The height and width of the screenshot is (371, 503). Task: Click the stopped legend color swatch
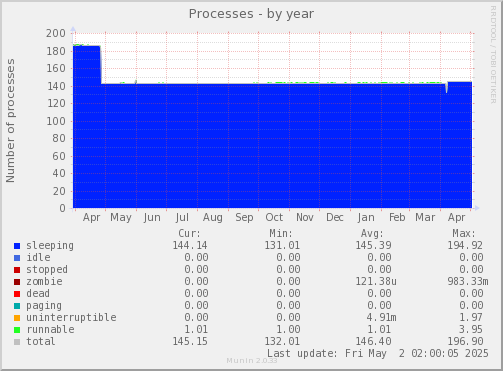(x=17, y=270)
